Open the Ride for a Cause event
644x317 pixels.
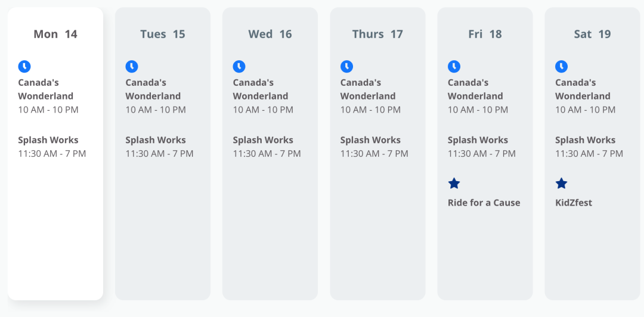coord(484,203)
